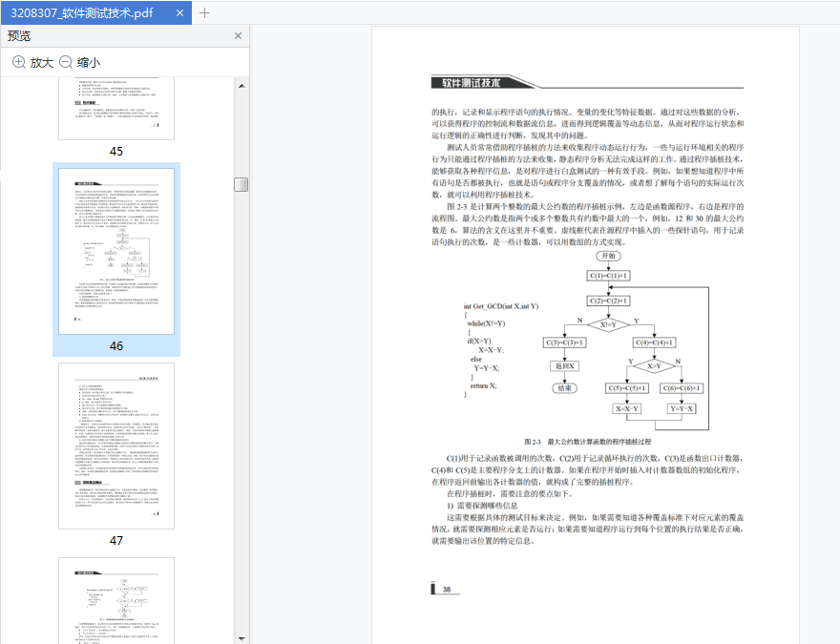This screenshot has width=840, height=644.
Task: Click the 缩小 zoom out magnifier icon
Action: click(65, 62)
